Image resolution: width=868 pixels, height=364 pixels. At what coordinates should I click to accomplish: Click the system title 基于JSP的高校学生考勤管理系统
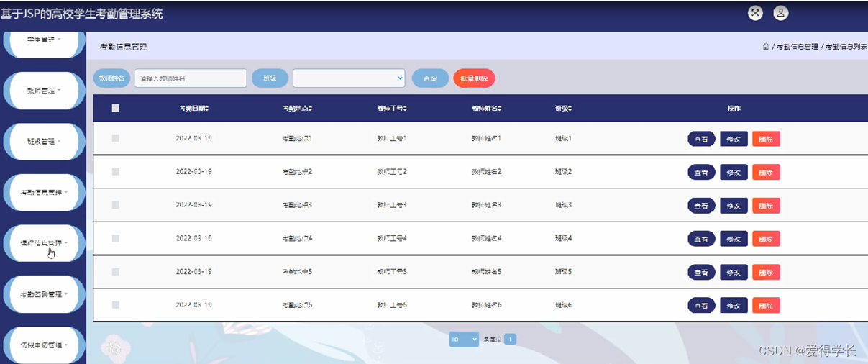[82, 14]
